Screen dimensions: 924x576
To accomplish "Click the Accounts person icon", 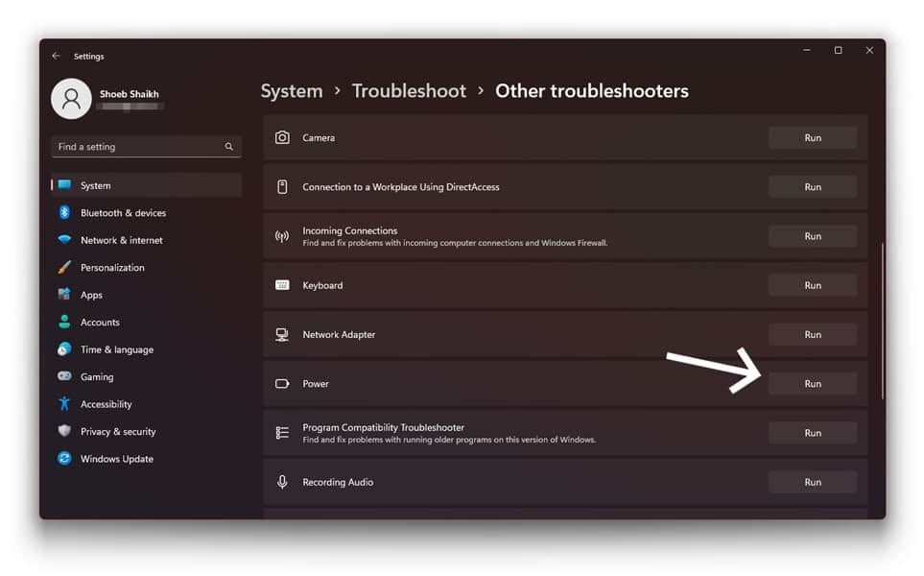I will (65, 322).
